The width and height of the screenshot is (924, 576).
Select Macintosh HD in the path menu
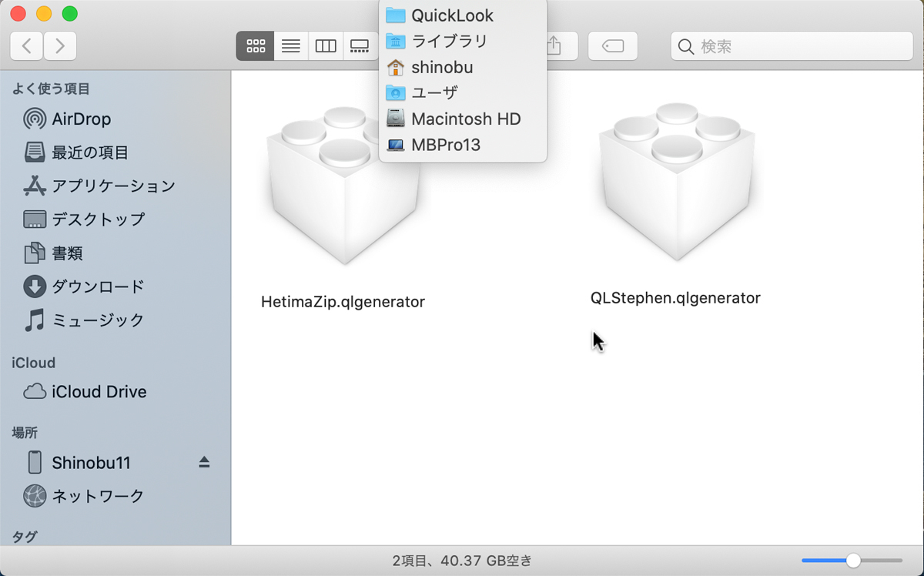click(x=463, y=119)
